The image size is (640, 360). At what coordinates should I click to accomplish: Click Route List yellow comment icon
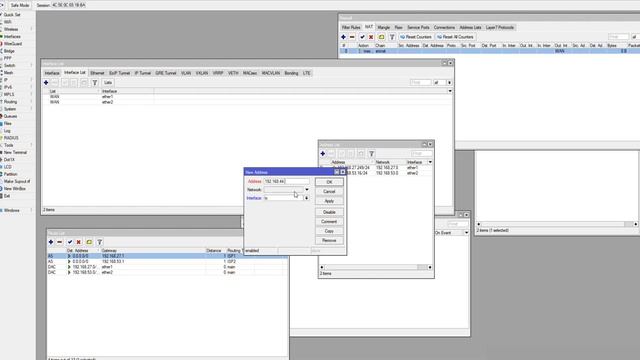(89, 242)
